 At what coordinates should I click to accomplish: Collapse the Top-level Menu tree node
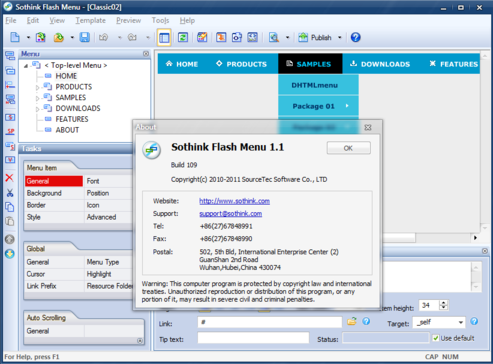pos(26,66)
